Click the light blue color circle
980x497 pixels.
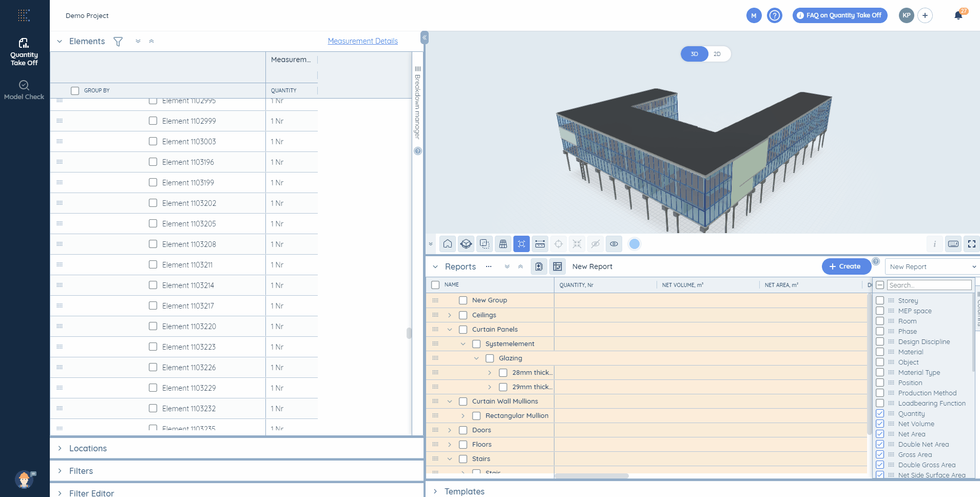(x=635, y=244)
